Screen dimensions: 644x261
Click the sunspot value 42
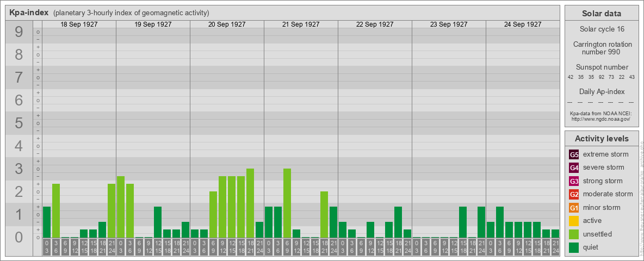[x=571, y=77]
